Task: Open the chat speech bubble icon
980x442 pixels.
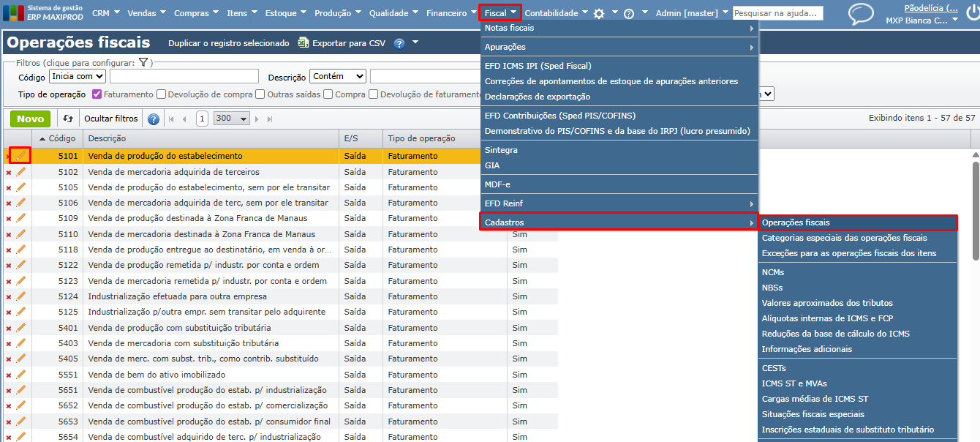Action: pos(861,14)
